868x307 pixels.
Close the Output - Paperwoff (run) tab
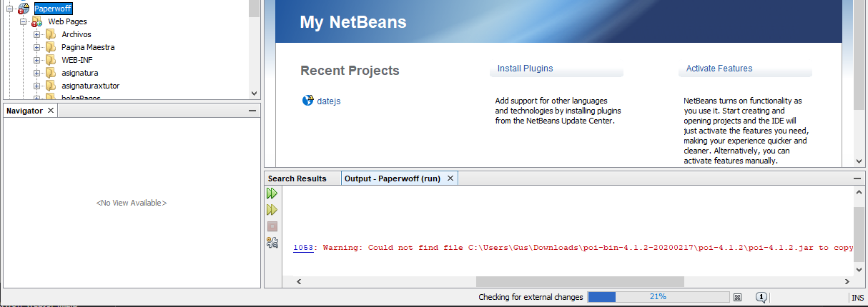(x=450, y=178)
